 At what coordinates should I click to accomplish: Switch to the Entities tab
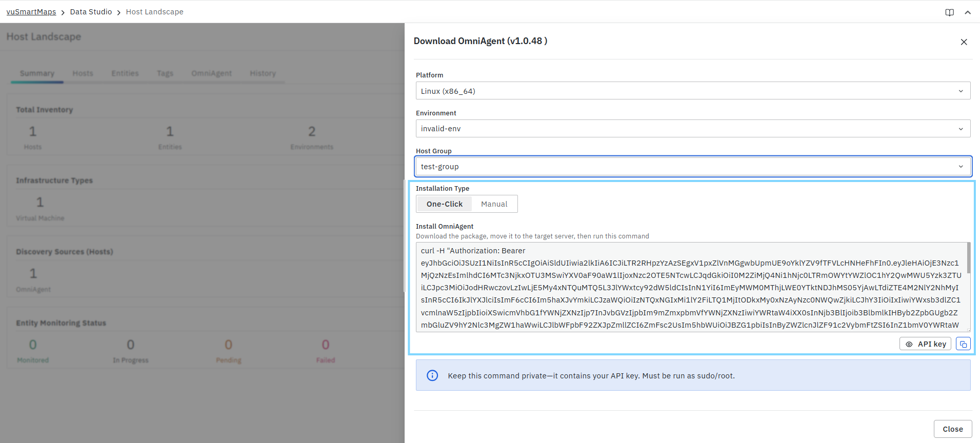coord(125,73)
